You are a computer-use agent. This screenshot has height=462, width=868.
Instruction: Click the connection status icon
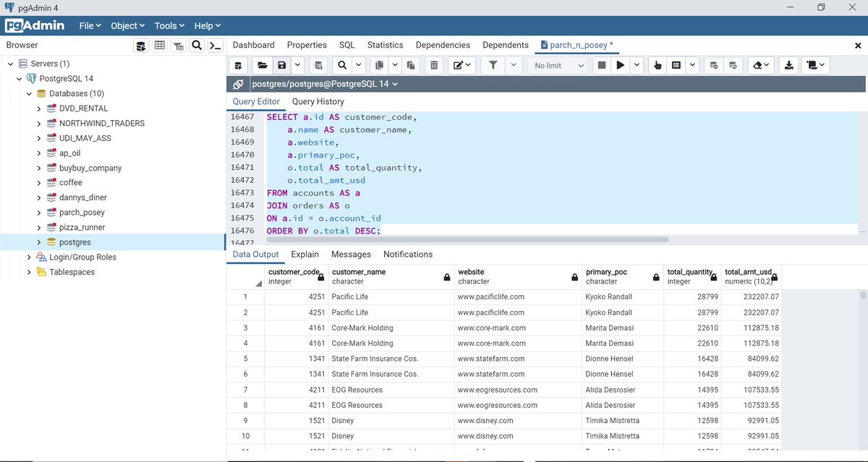coord(239,84)
